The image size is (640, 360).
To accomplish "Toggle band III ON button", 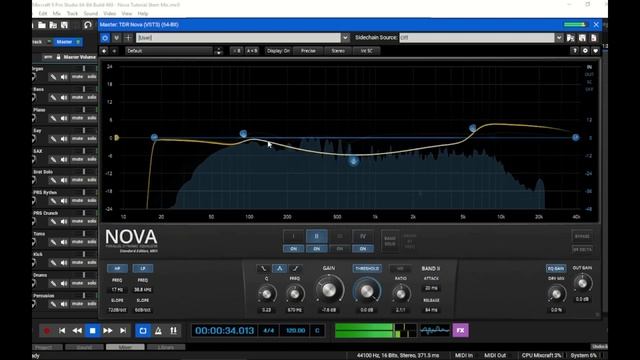I will [x=340, y=249].
